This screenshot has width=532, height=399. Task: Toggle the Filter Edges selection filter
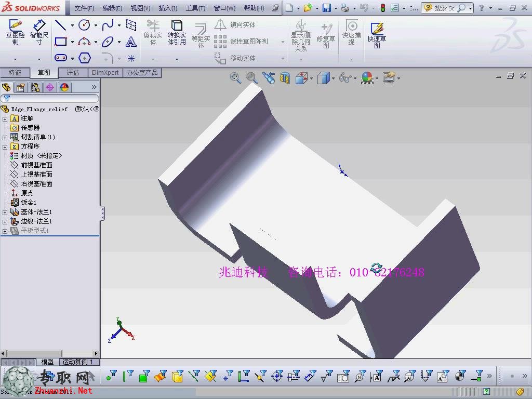(128, 376)
